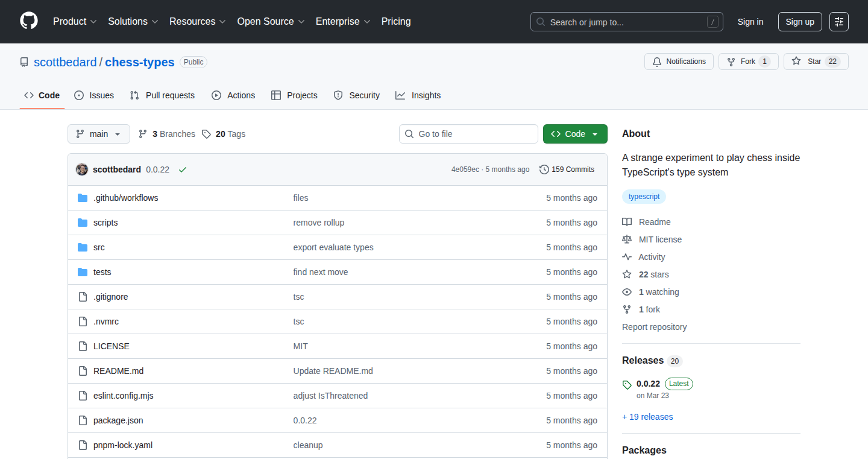Switch to the Security tab
The height and width of the screenshot is (459, 868).
coord(357,95)
